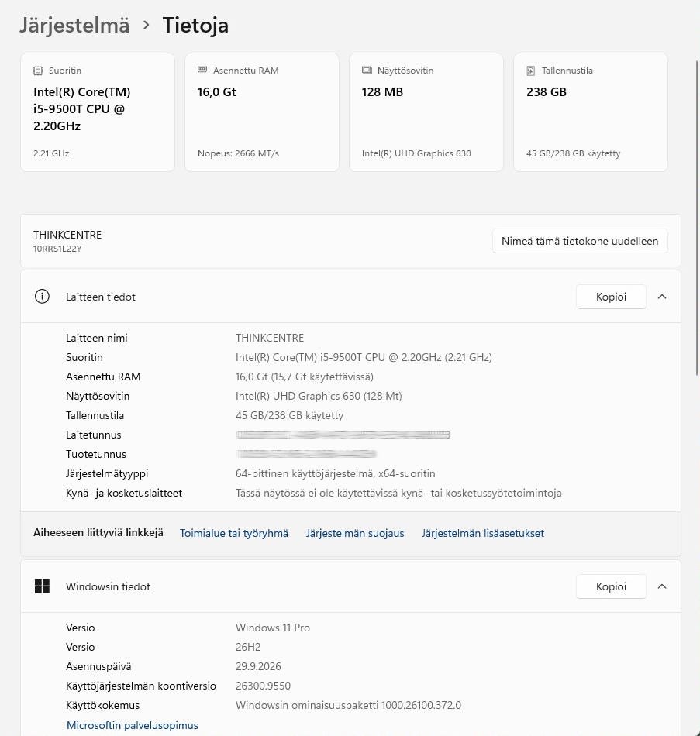Collapse the Laitteen tiedot section

662,297
